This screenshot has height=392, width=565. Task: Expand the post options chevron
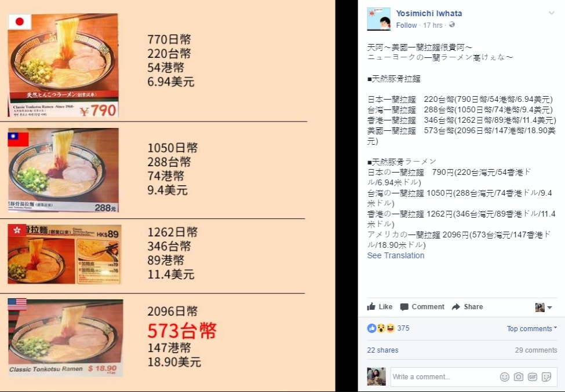pyautogui.click(x=551, y=13)
